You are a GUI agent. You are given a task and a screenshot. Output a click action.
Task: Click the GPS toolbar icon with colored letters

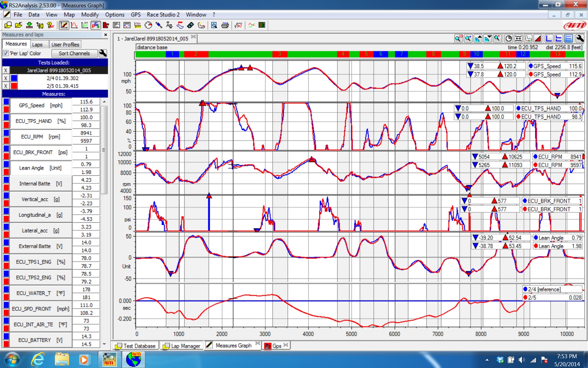click(x=96, y=25)
